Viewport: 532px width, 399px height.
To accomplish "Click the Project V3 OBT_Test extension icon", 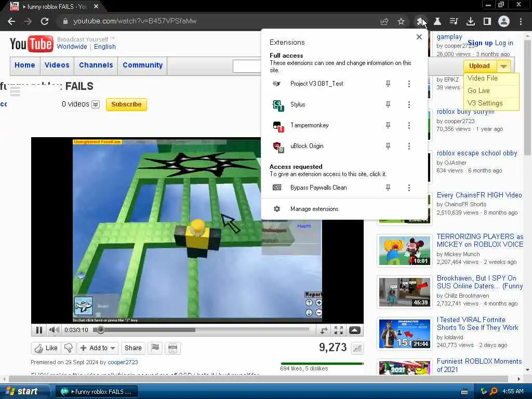I will [x=277, y=84].
